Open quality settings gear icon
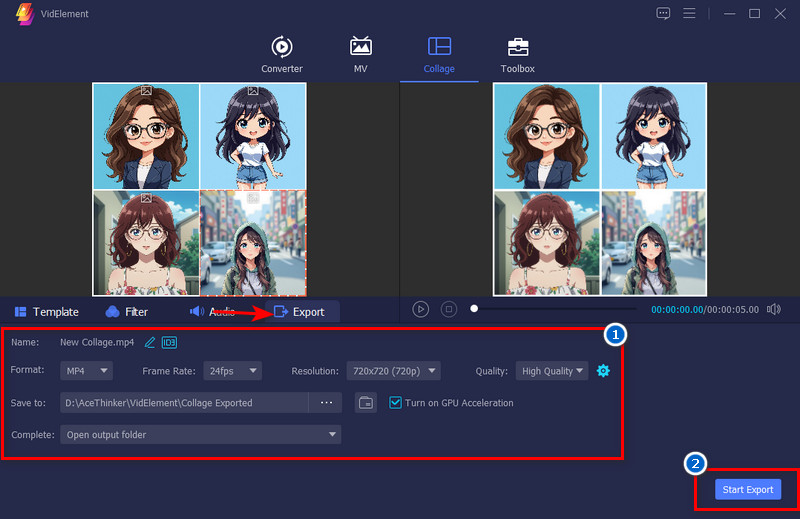800x519 pixels. coord(603,371)
